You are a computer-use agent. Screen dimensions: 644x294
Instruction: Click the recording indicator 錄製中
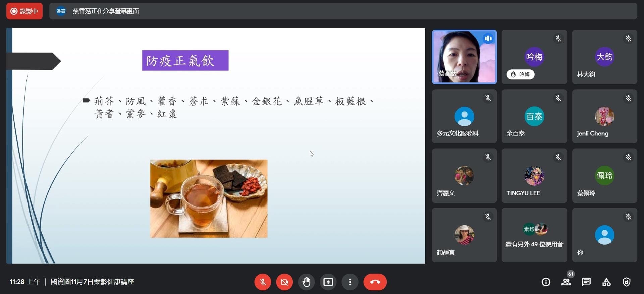point(24,11)
